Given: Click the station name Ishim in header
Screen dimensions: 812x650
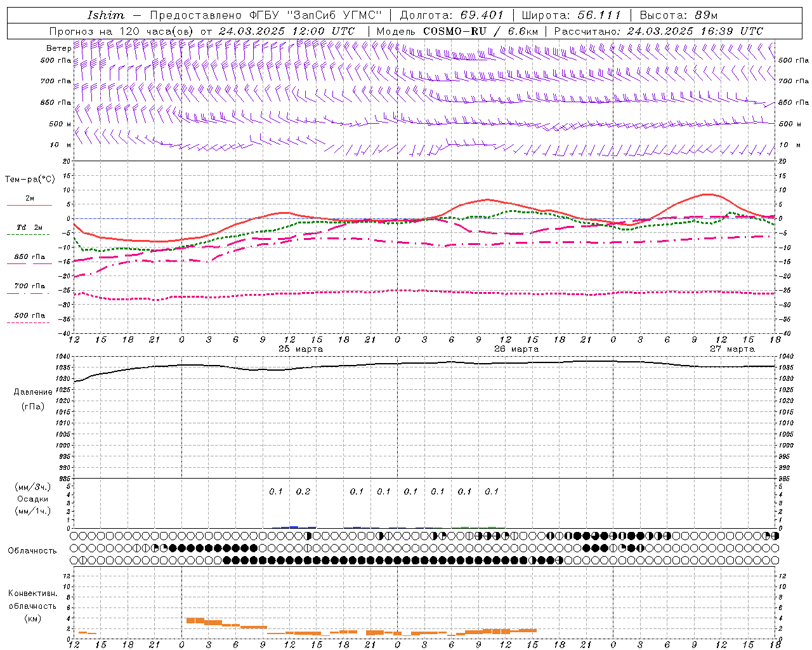Looking at the screenshot, I should [106, 15].
